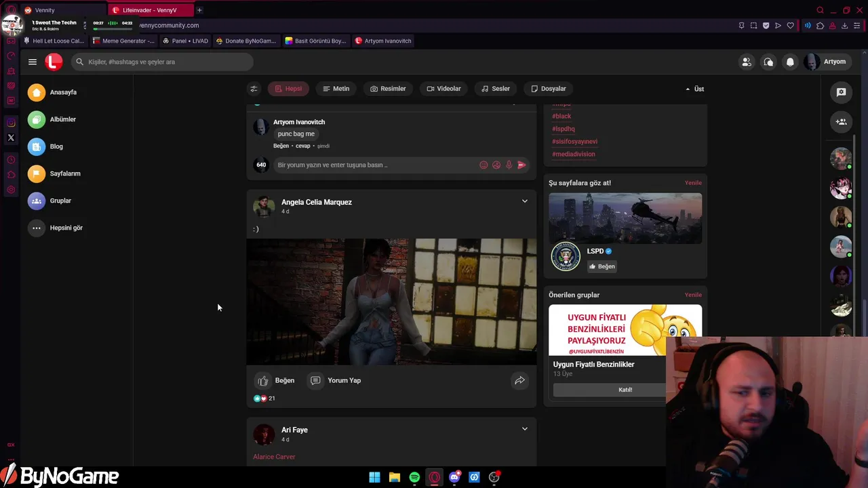
Task: Open the browser downloads icon
Action: click(x=844, y=26)
